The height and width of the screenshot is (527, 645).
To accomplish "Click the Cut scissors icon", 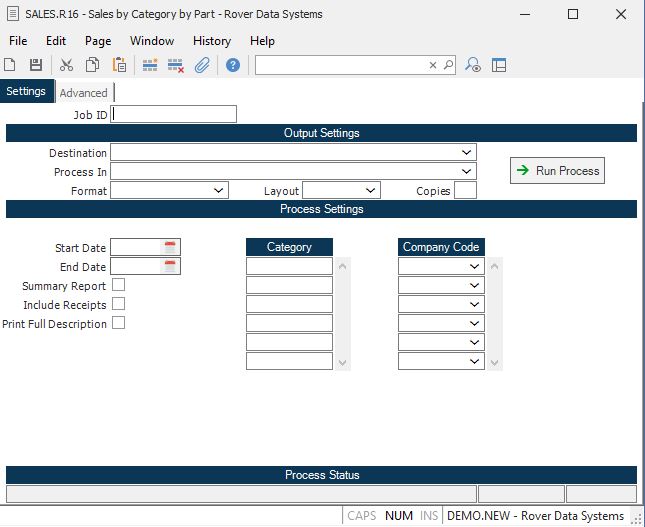I will [66, 65].
